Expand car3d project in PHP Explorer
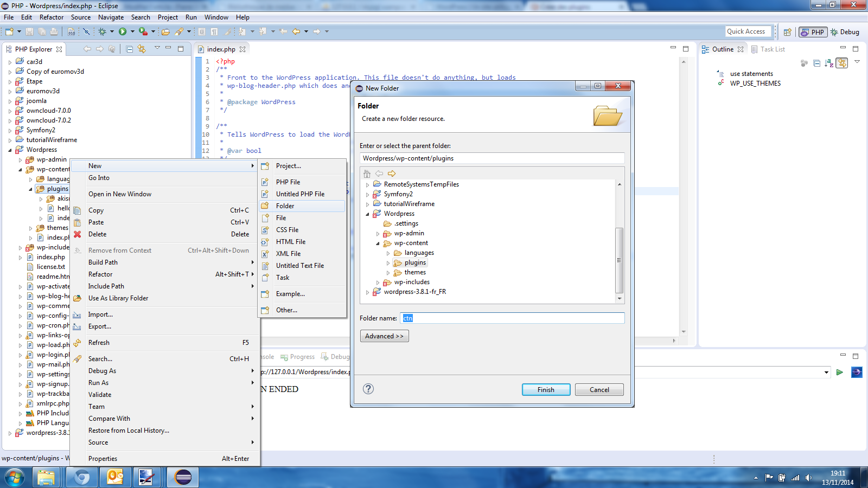The height and width of the screenshot is (488, 868). [10, 62]
